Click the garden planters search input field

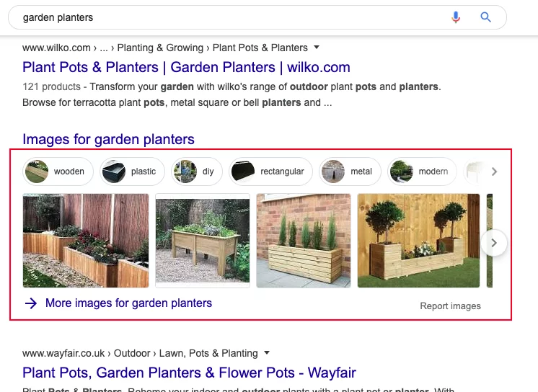pyautogui.click(x=234, y=17)
